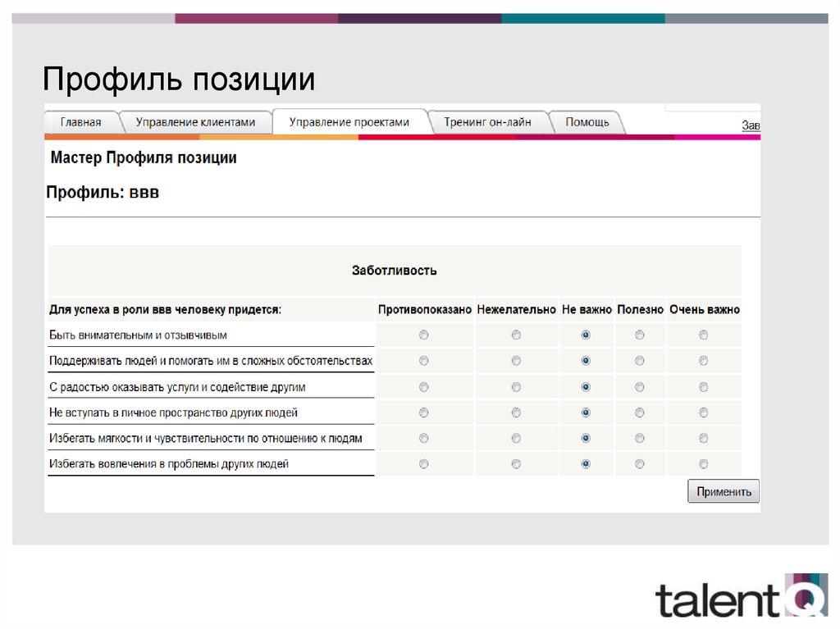Choose Противопоказано for 'С радостью оказывать услуги'

423,385
